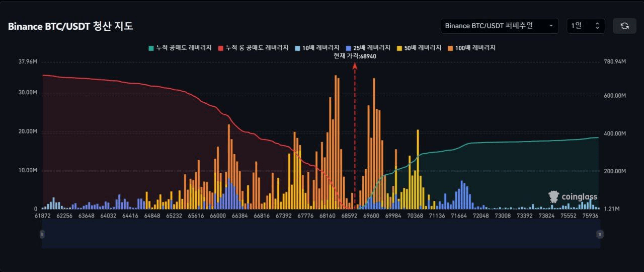Click the 66000 x-axis price label
644x272 pixels.
point(218,216)
